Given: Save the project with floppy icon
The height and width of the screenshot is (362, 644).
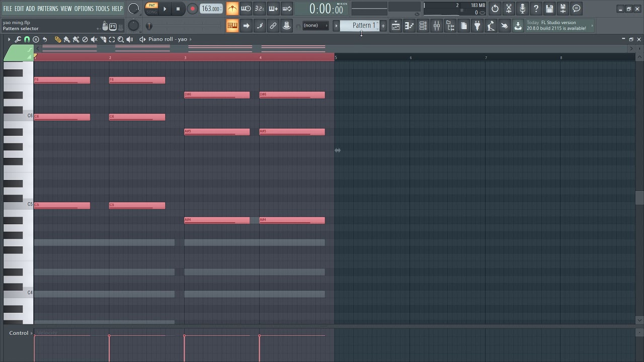Looking at the screenshot, I should (x=549, y=9).
